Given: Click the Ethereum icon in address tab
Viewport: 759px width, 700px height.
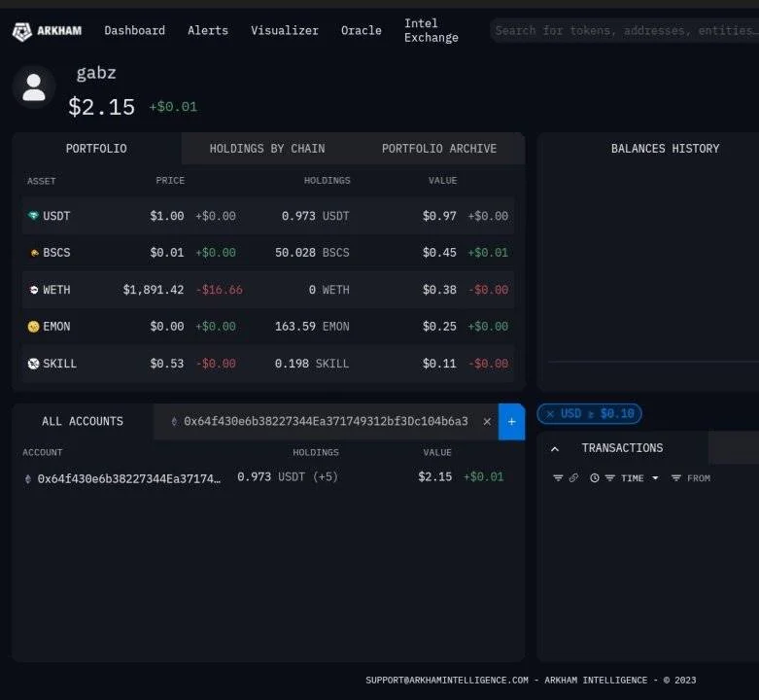Looking at the screenshot, I should coord(174,422).
